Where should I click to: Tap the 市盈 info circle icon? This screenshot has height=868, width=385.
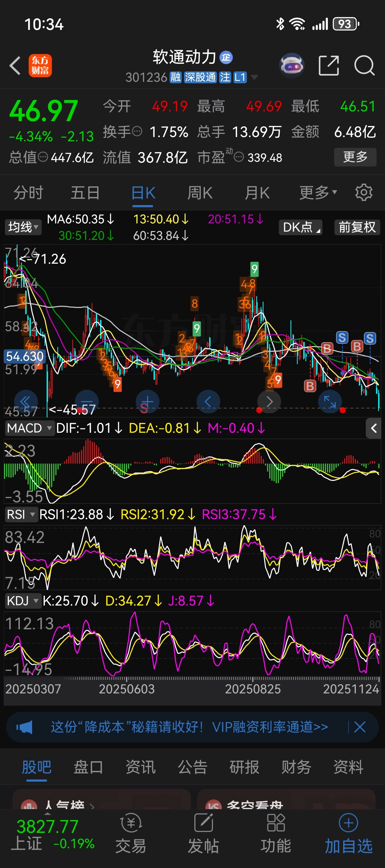(239, 157)
